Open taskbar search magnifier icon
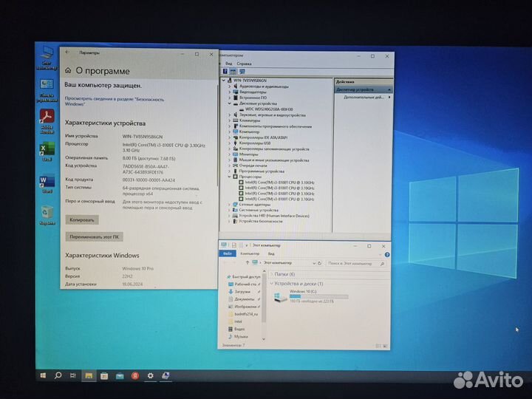This screenshot has height=399, width=532. click(x=58, y=375)
